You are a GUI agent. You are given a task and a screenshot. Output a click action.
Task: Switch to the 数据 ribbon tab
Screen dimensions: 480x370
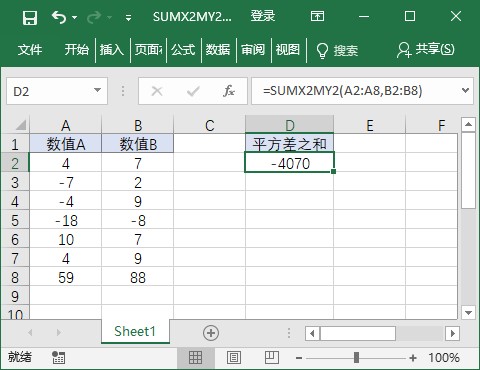[218, 50]
